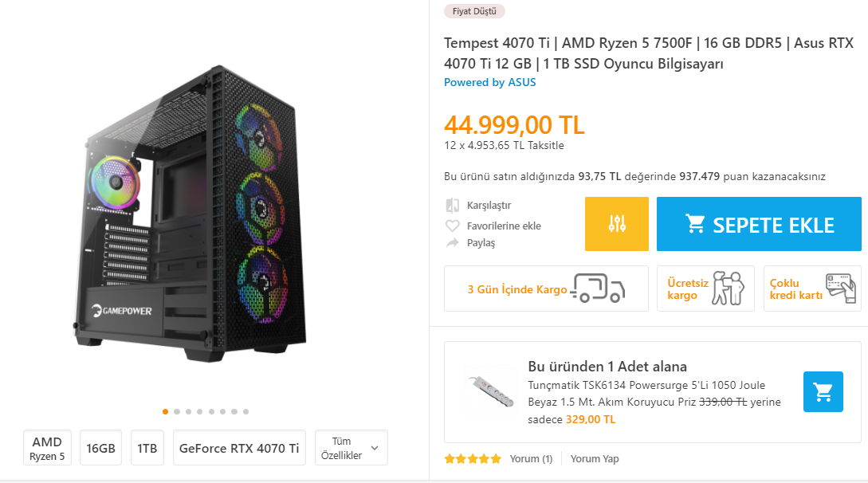The width and height of the screenshot is (868, 483).
Task: Select the GeForce RTX 4070 Ti spec tag
Action: (x=239, y=448)
